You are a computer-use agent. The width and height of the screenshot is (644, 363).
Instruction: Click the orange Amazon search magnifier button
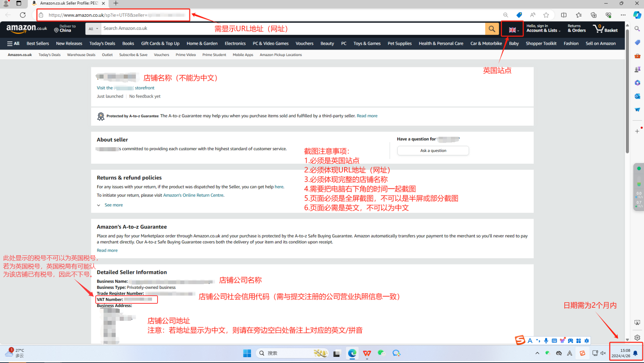pyautogui.click(x=492, y=29)
